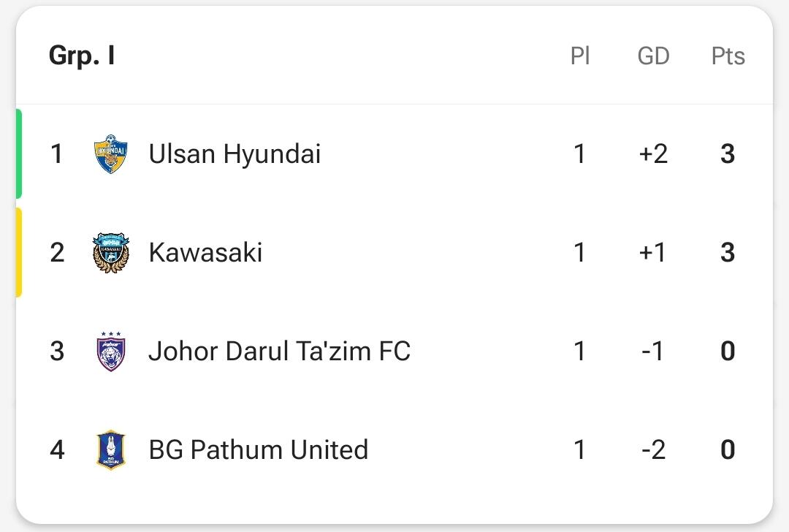Click the Grp. I group heading
The width and height of the screenshot is (789, 532).
(82, 56)
